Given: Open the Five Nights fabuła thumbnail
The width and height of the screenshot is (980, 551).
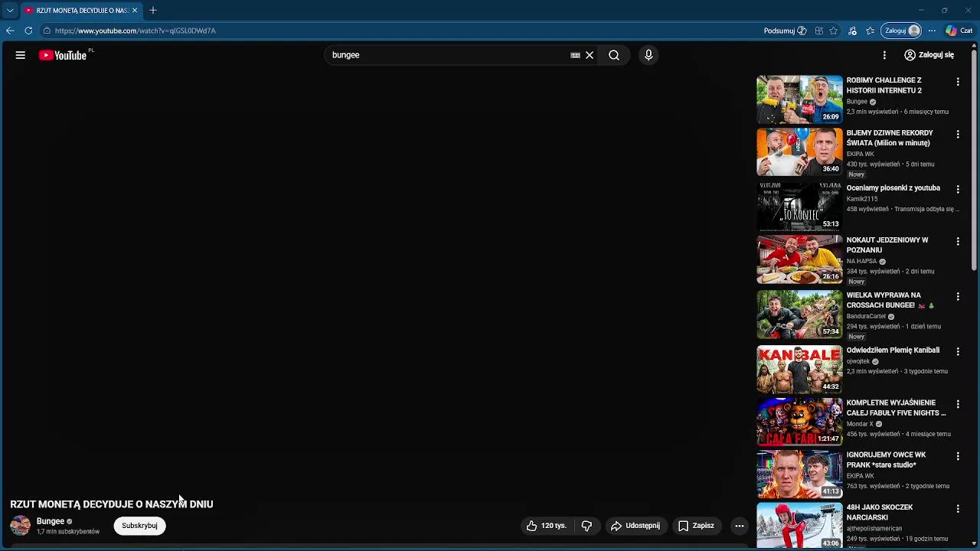Looking at the screenshot, I should 799,422.
